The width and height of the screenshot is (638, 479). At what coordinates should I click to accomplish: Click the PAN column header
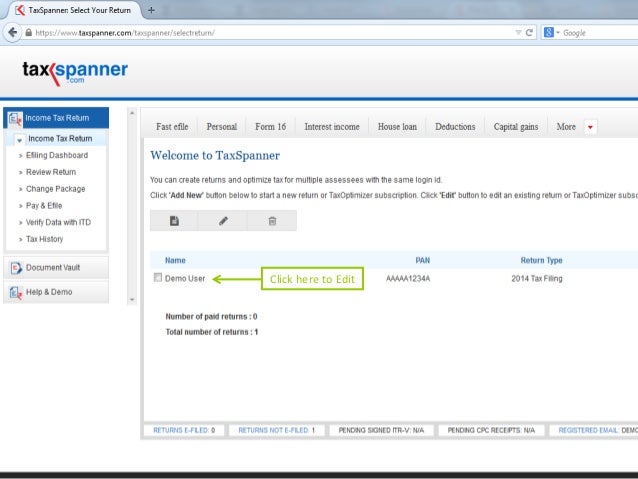point(422,260)
